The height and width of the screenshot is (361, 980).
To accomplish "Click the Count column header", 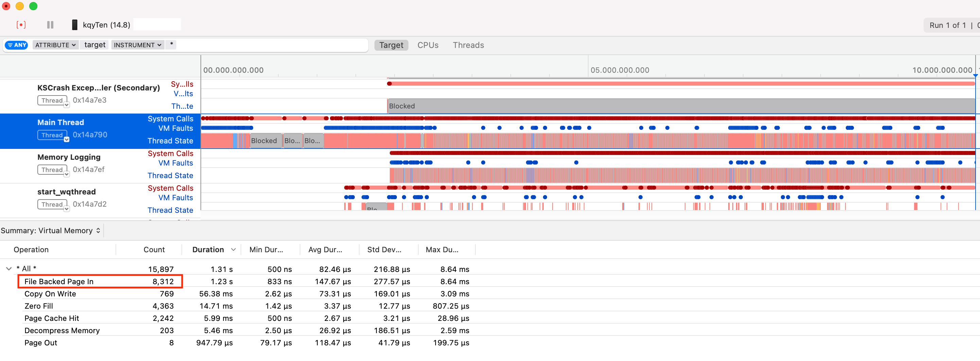I will tap(154, 250).
